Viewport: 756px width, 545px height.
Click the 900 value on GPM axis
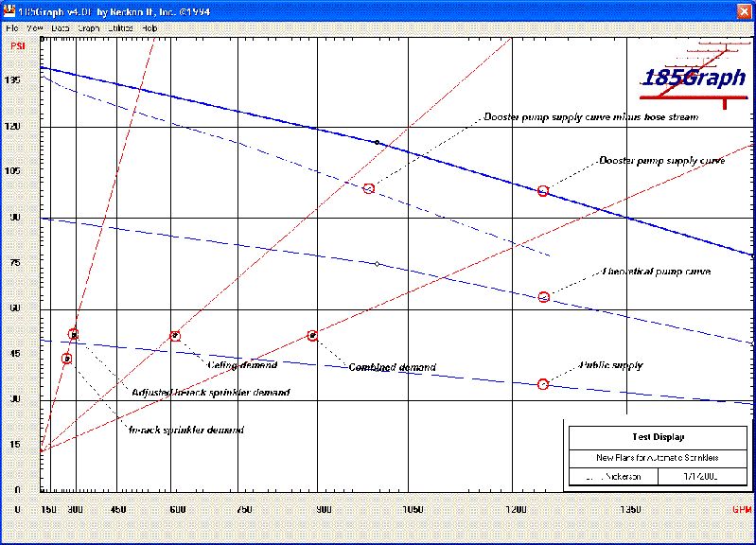click(x=324, y=510)
